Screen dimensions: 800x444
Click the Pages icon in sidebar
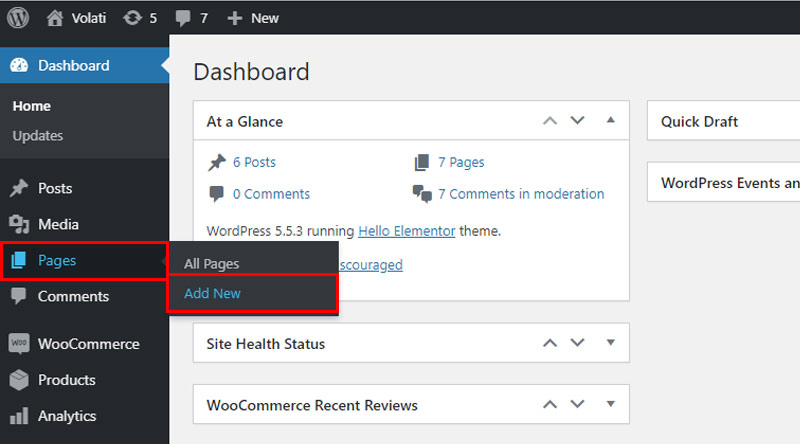(x=19, y=260)
